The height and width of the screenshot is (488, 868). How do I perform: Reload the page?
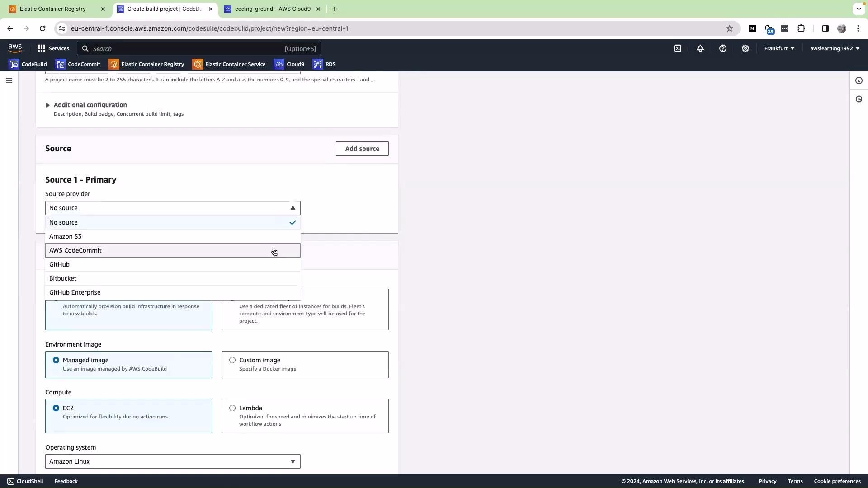click(42, 28)
